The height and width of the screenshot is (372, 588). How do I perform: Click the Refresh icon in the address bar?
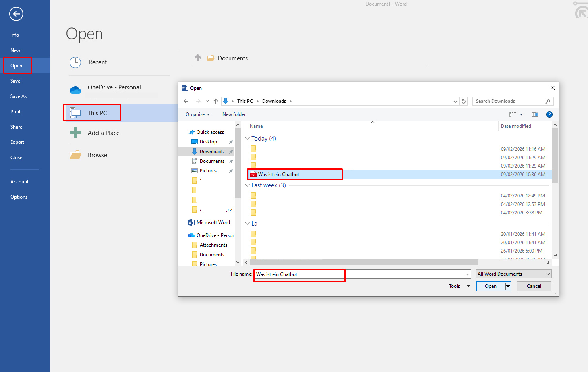[463, 101]
